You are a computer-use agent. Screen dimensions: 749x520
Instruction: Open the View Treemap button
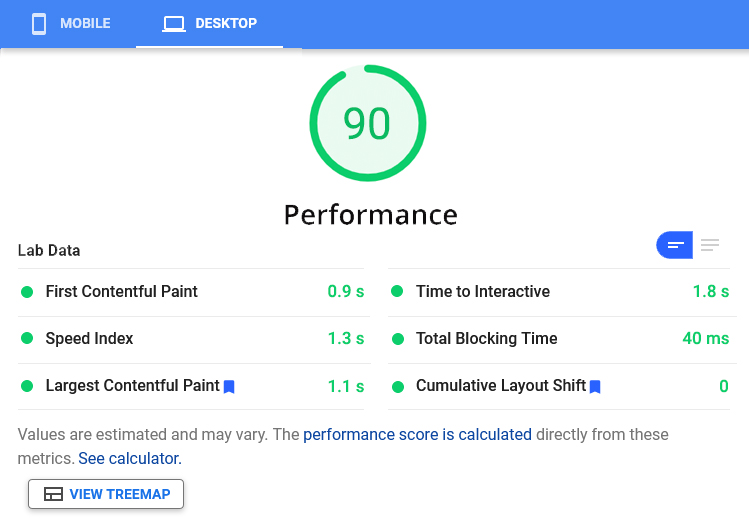(x=106, y=494)
